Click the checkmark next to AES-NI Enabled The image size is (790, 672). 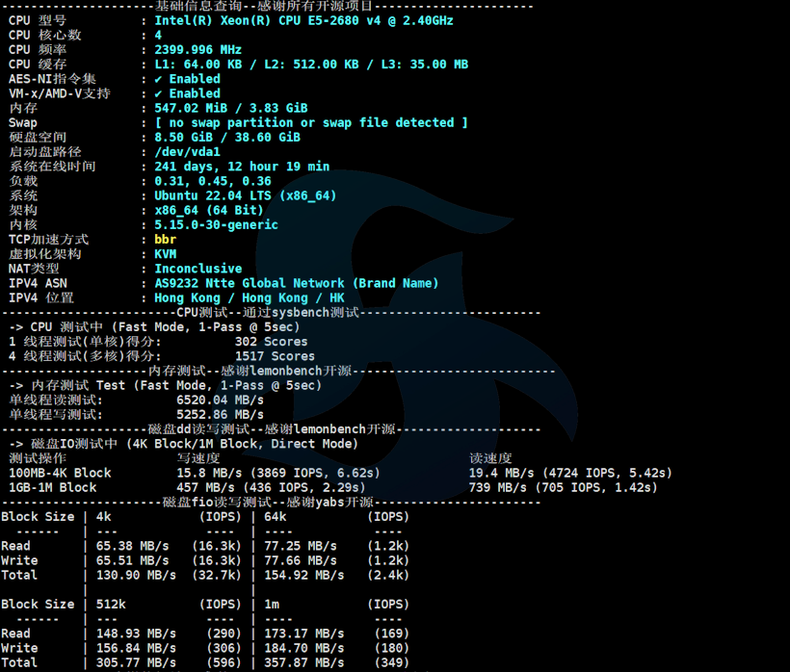click(159, 79)
